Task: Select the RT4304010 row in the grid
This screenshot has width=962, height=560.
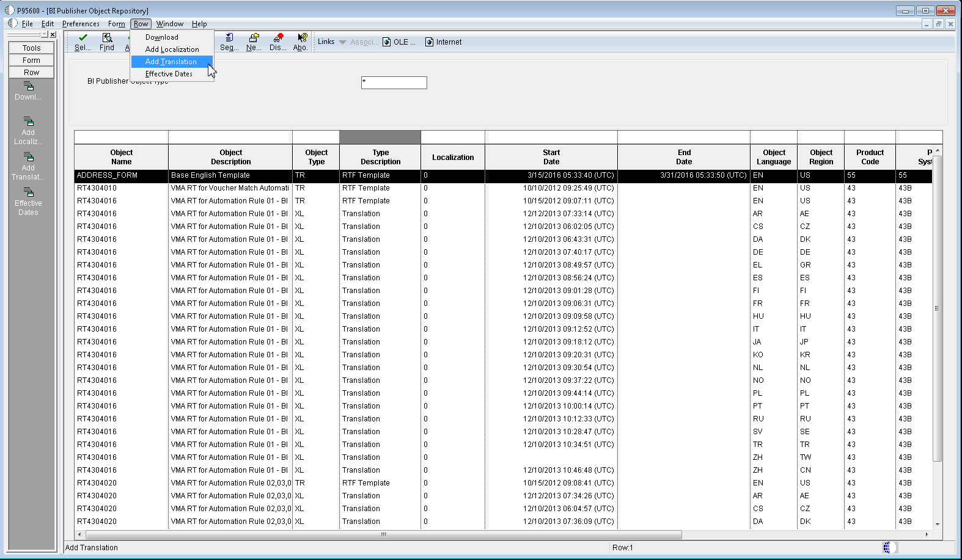Action: pyautogui.click(x=97, y=188)
